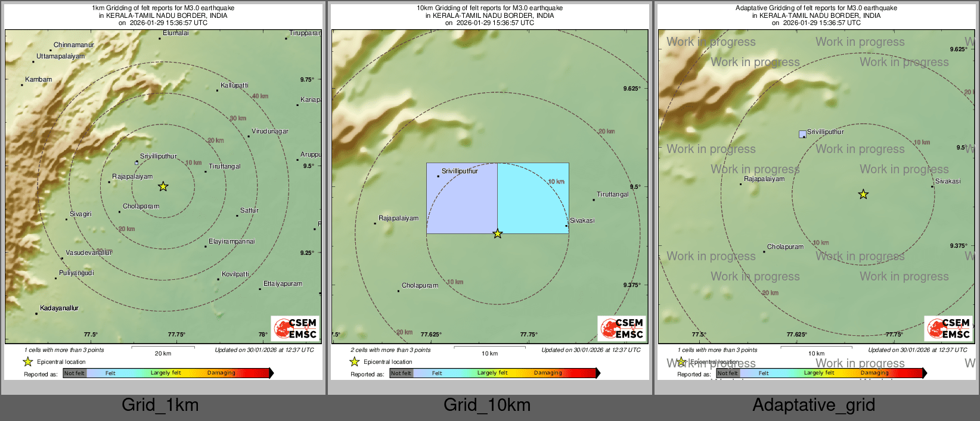Viewport: 980px width, 421px height.
Task: Click 'Kovilpatti' label on Grid_1km map
Action: [x=235, y=274]
